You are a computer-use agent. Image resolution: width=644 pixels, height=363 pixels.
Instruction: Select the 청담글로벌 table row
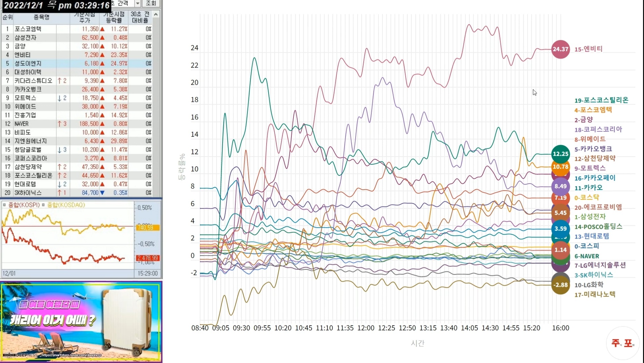(x=77, y=150)
